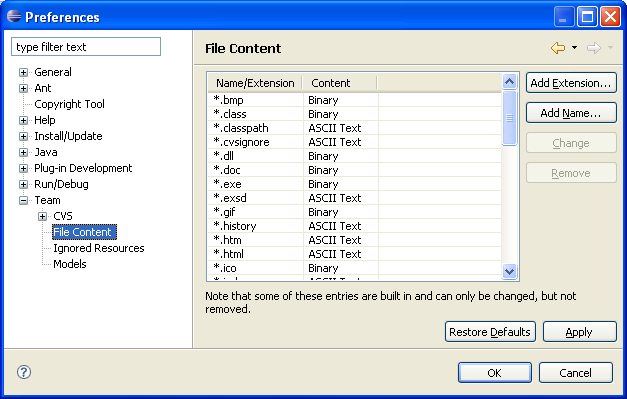Expand the General tree node

click(x=23, y=72)
